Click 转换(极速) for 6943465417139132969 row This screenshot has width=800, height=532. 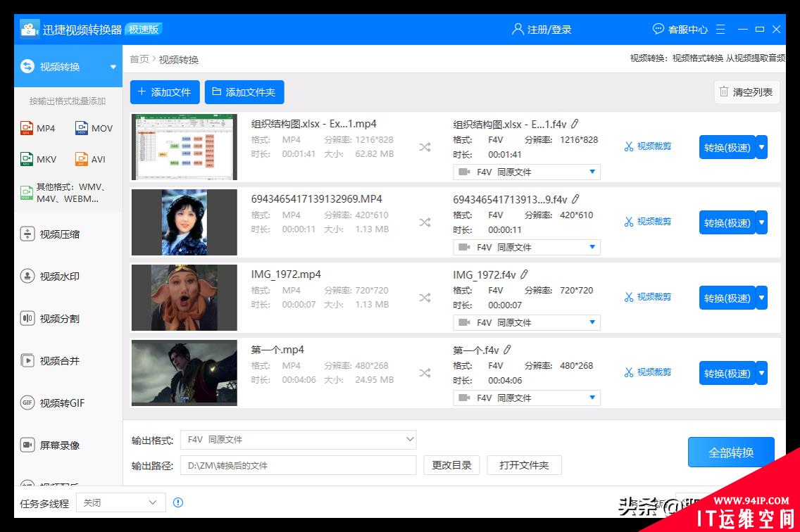[x=727, y=223]
